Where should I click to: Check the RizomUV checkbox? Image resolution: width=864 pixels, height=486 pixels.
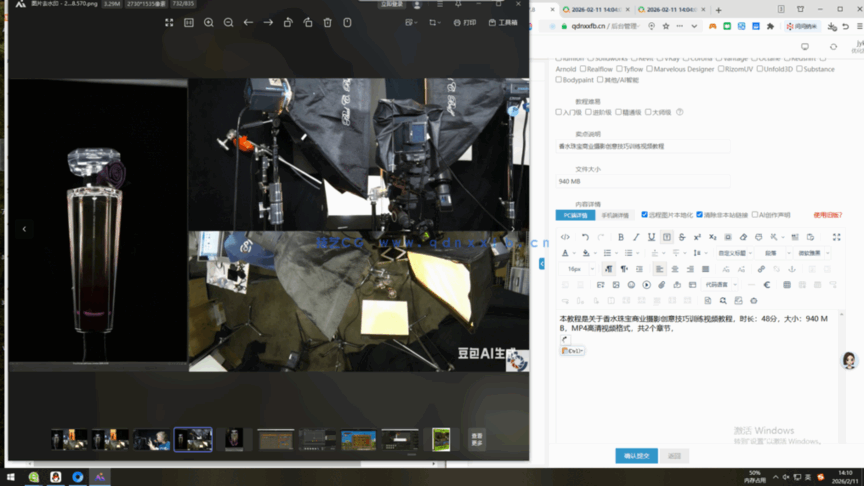coord(721,69)
